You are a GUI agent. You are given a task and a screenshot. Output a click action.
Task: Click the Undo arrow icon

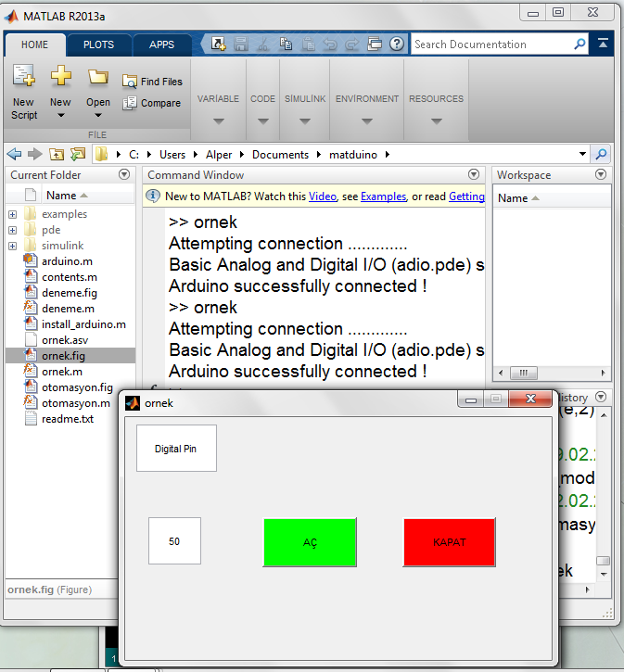(x=330, y=44)
